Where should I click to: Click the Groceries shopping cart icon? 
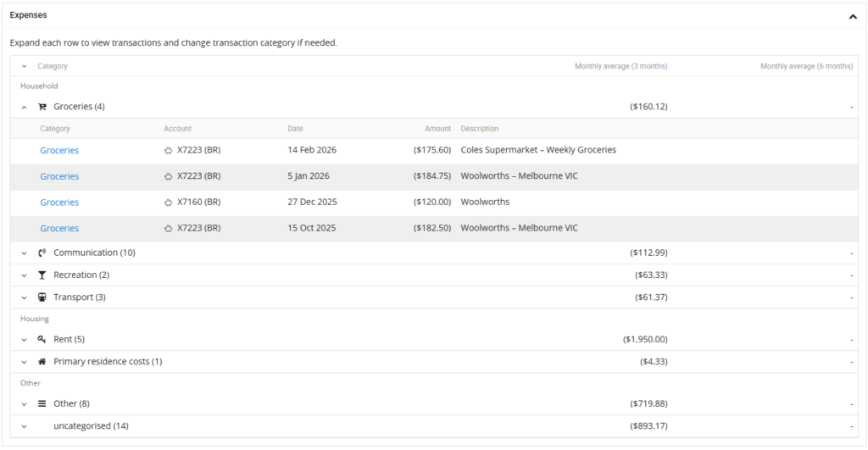tap(42, 107)
